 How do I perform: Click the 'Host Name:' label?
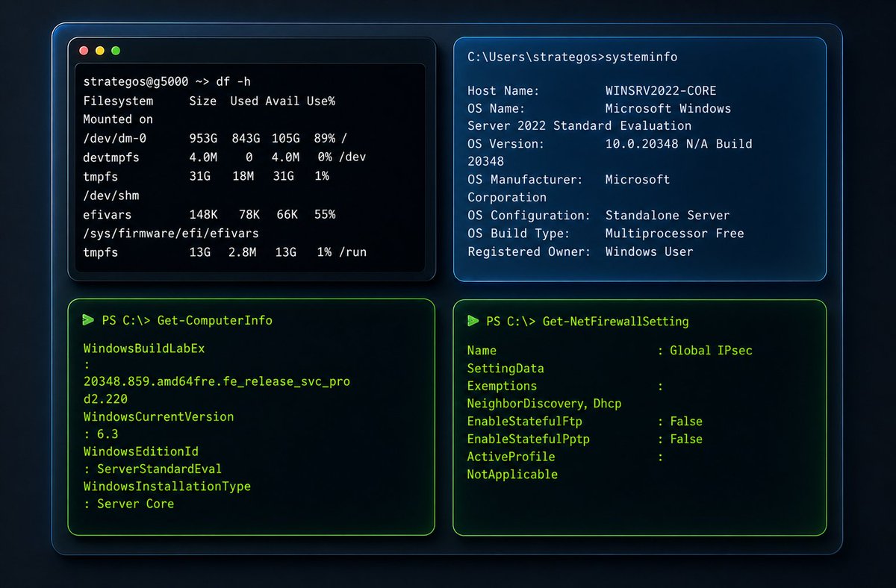[x=503, y=91]
